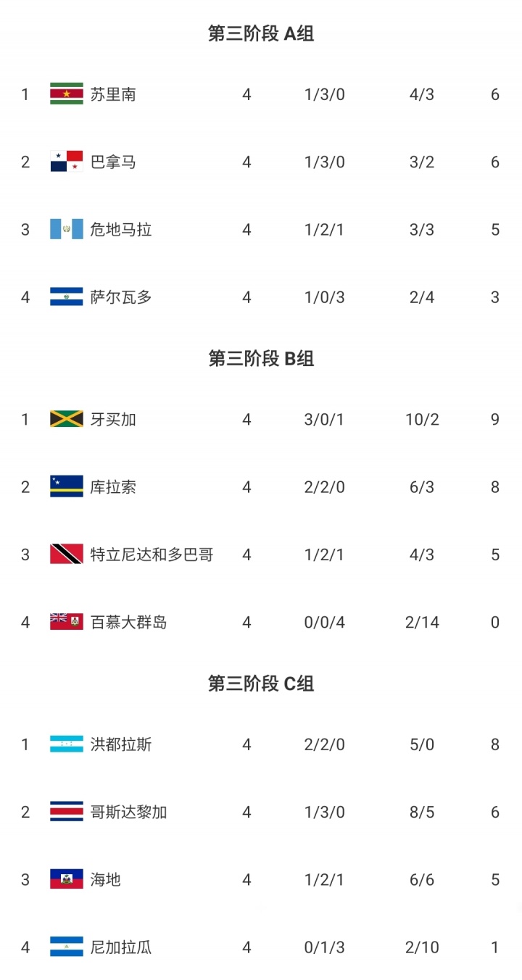Viewport: 522px width, 980px height.
Task: Click the Costa Rica flag icon
Action: point(67,812)
